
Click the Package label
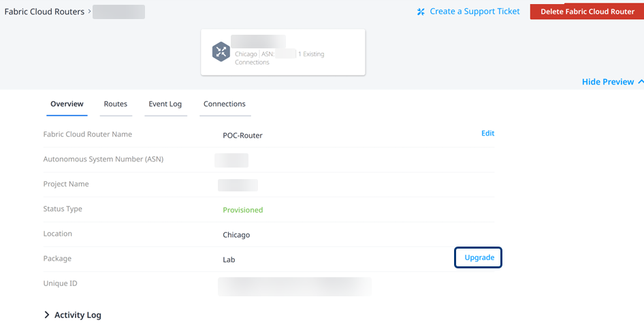(57, 258)
